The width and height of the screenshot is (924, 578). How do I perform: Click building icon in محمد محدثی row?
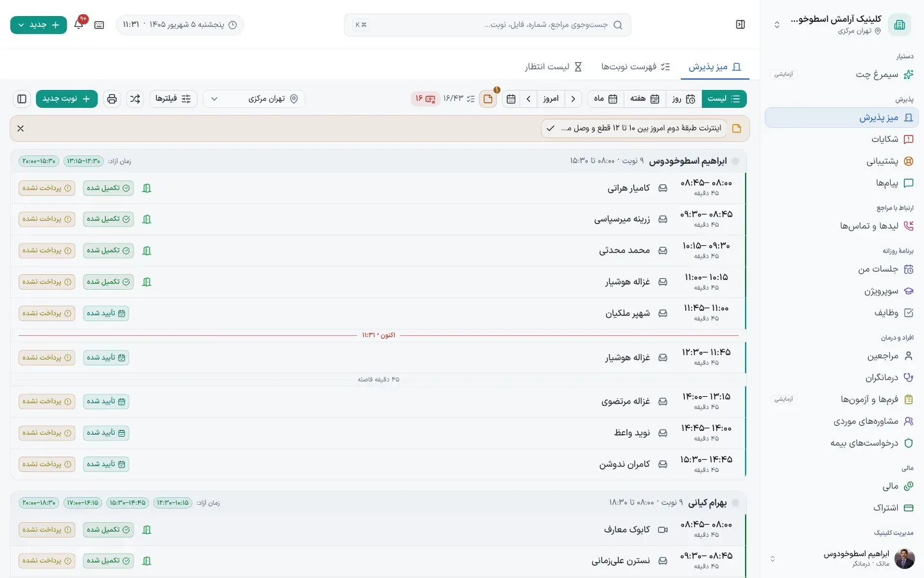(146, 250)
